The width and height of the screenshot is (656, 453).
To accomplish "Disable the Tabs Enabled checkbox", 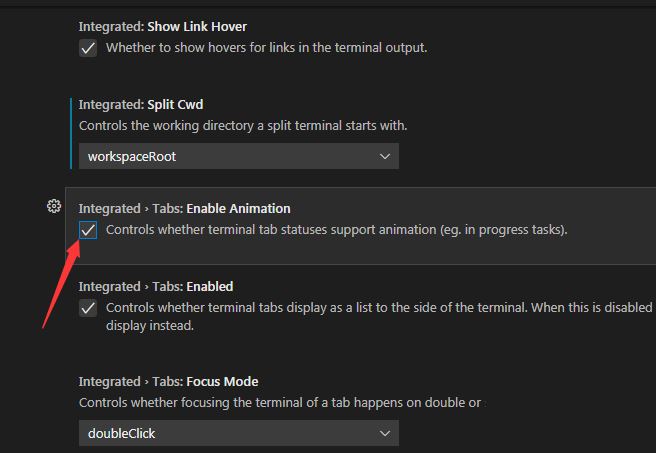I will point(88,308).
